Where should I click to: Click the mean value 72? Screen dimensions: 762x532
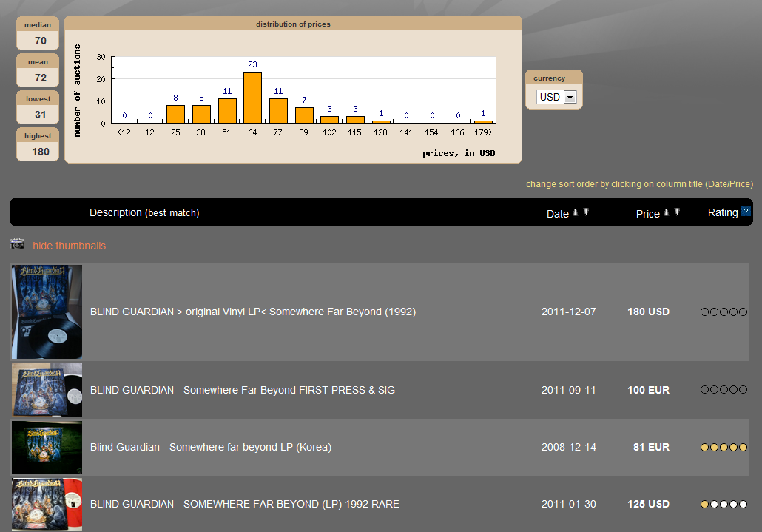pos(41,78)
